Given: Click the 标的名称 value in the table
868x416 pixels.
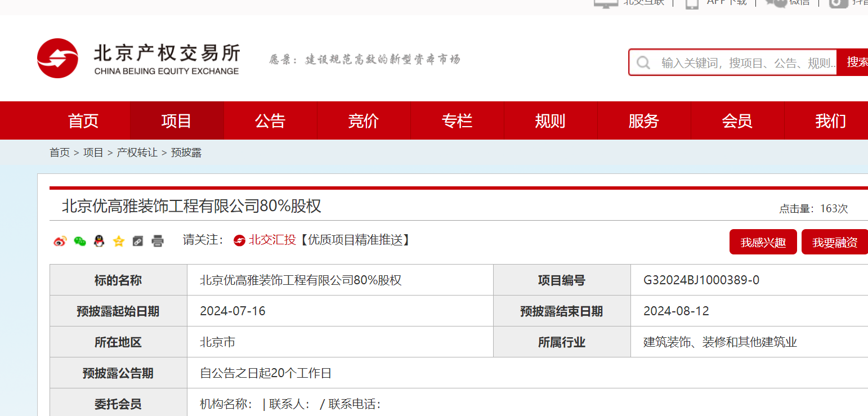Looking at the screenshot, I should (301, 280).
